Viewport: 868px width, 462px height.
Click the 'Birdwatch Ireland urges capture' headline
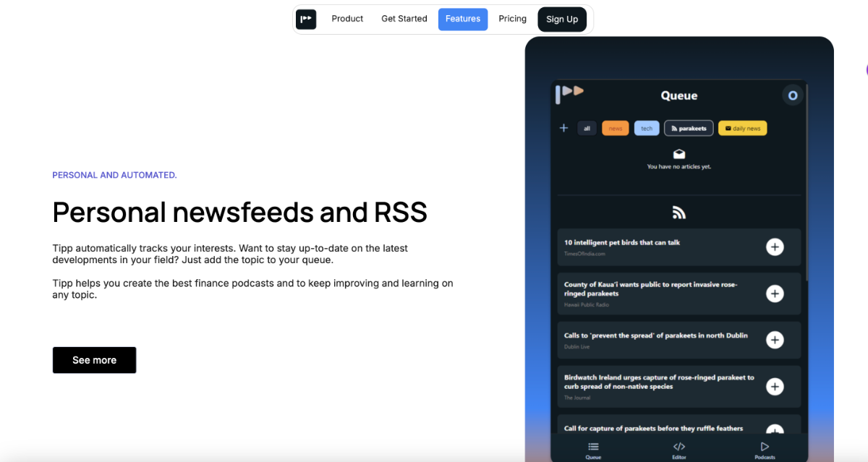tap(659, 382)
